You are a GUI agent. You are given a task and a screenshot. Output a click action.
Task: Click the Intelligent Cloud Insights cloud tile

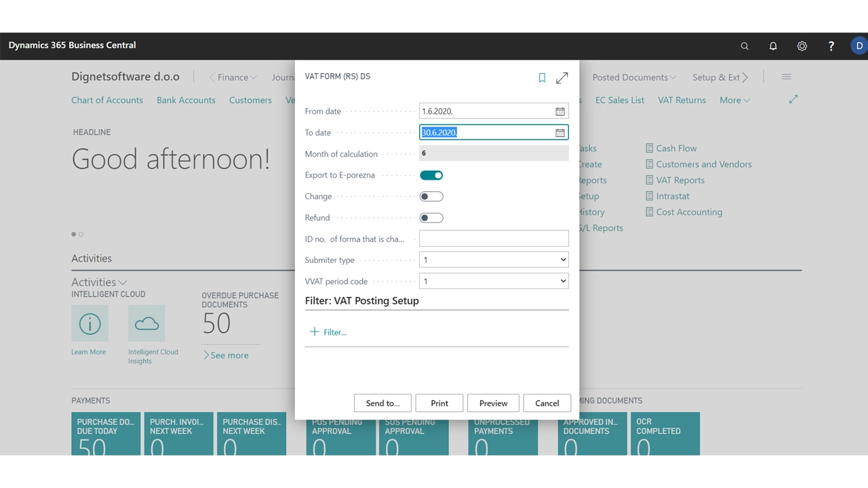146,323
